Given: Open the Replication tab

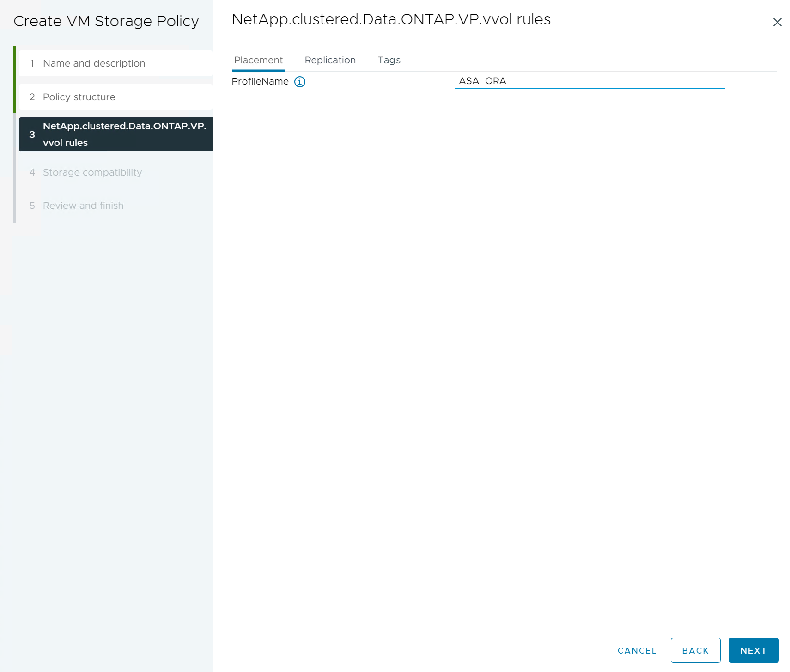Looking at the screenshot, I should (330, 60).
